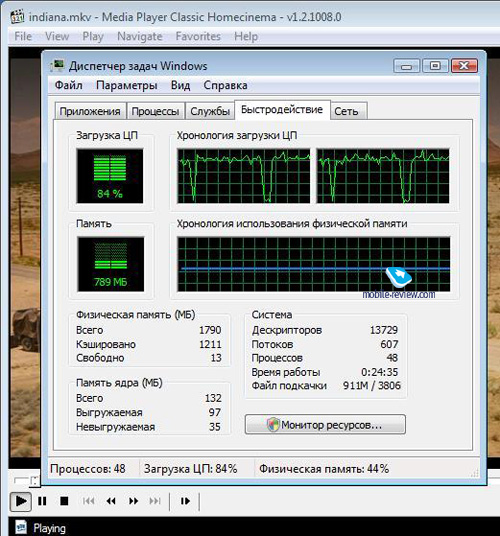This screenshot has height=536, width=500.
Task: Maximize the Task Manager window
Action: tap(435, 66)
